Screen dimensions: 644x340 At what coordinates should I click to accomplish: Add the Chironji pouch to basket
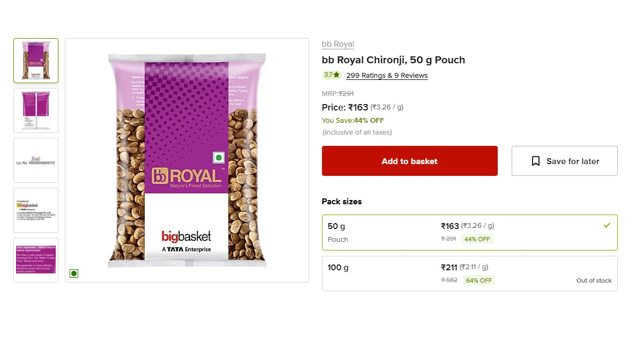tap(410, 161)
